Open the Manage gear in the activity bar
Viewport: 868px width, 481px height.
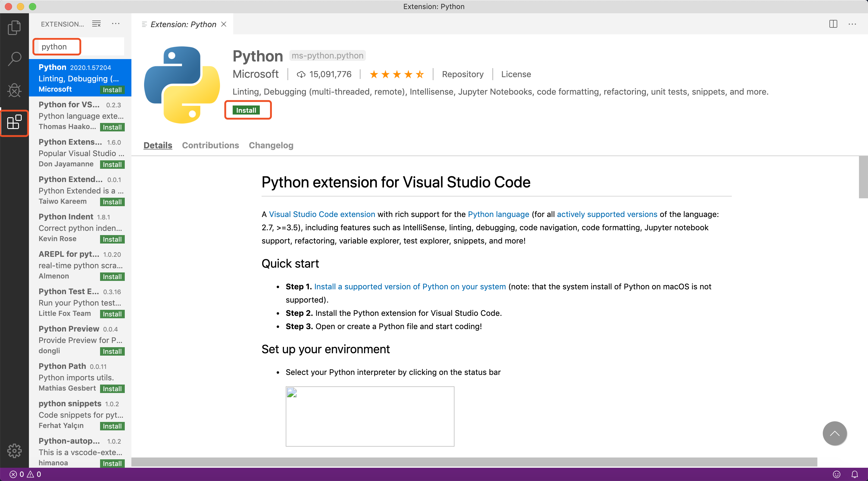[x=14, y=450]
